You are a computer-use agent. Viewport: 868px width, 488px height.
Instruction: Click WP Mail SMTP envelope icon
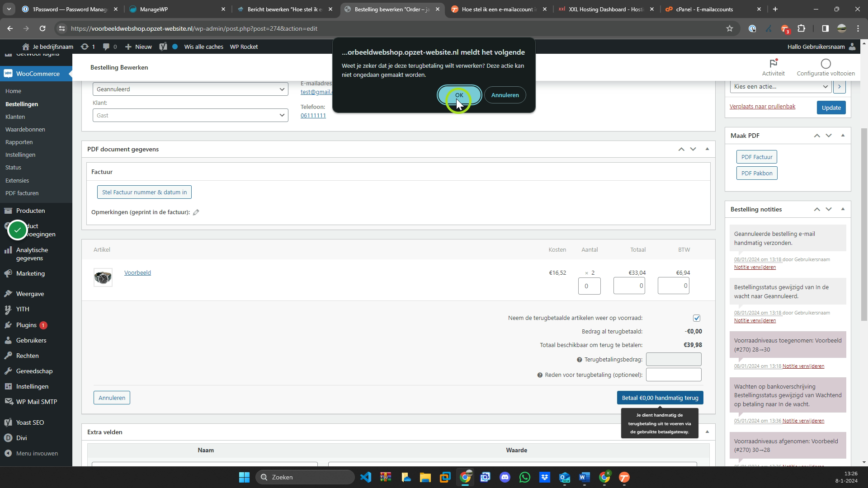click(8, 402)
